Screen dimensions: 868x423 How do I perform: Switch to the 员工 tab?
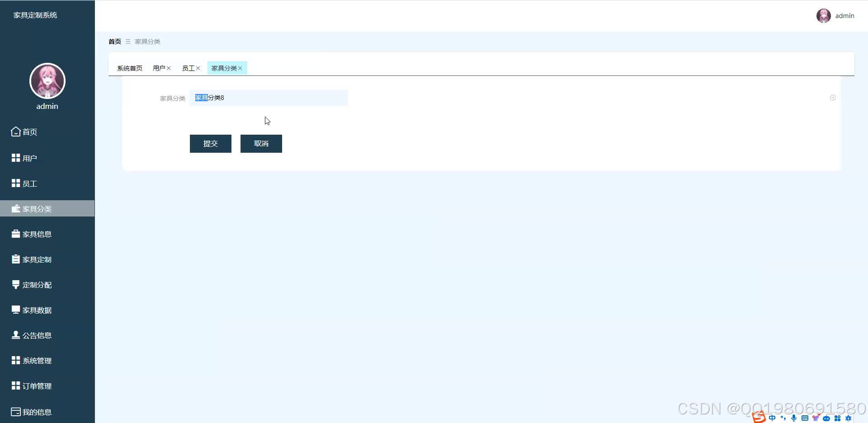[x=188, y=68]
